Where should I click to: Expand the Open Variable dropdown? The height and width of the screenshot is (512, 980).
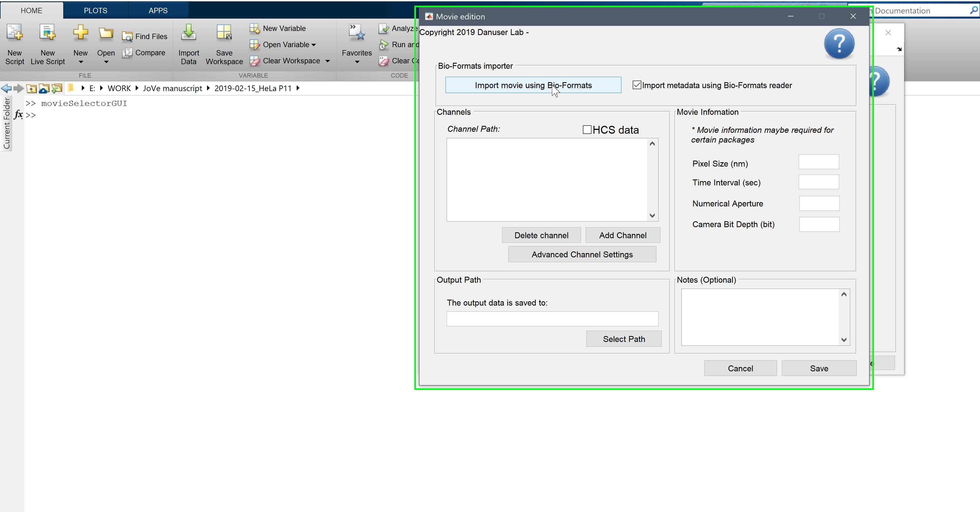(314, 45)
